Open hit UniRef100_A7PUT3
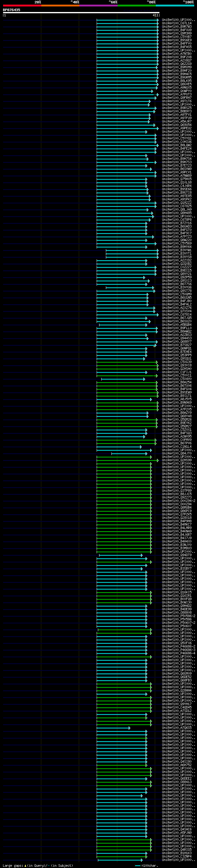Image resolution: width=197 pixels, height=868 pixels. click(176, 94)
